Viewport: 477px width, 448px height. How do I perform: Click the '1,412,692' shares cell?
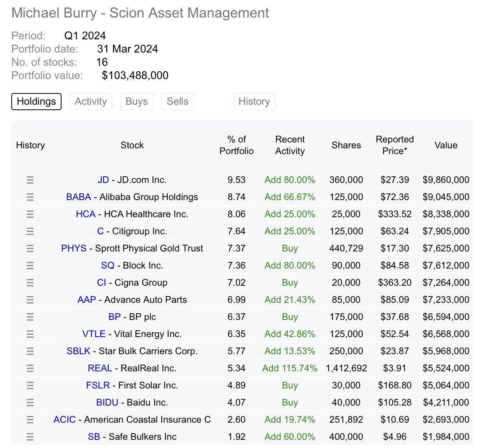(x=346, y=368)
